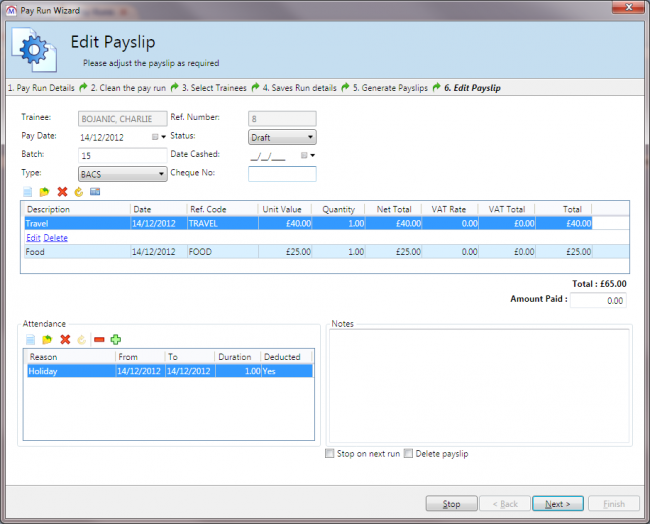The width and height of the screenshot is (650, 524).
Task: Click the green plus icon in Attendance
Action: [x=116, y=340]
